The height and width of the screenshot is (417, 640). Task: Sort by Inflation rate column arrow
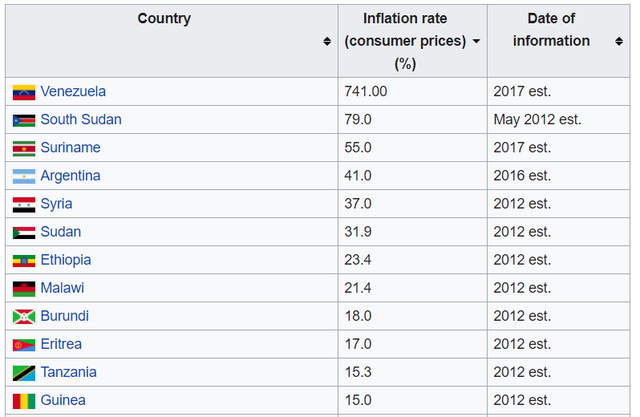tap(475, 41)
